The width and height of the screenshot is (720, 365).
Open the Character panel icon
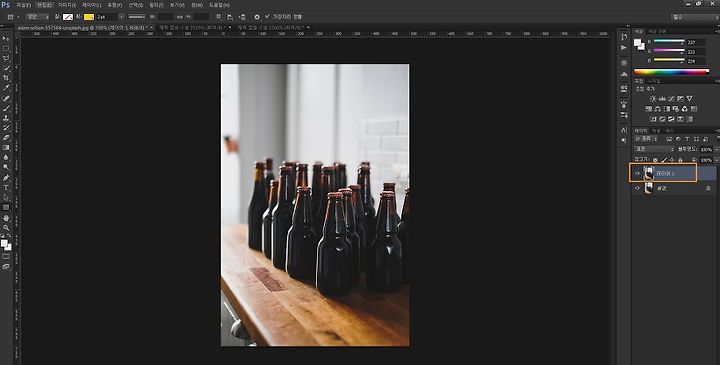tap(624, 130)
